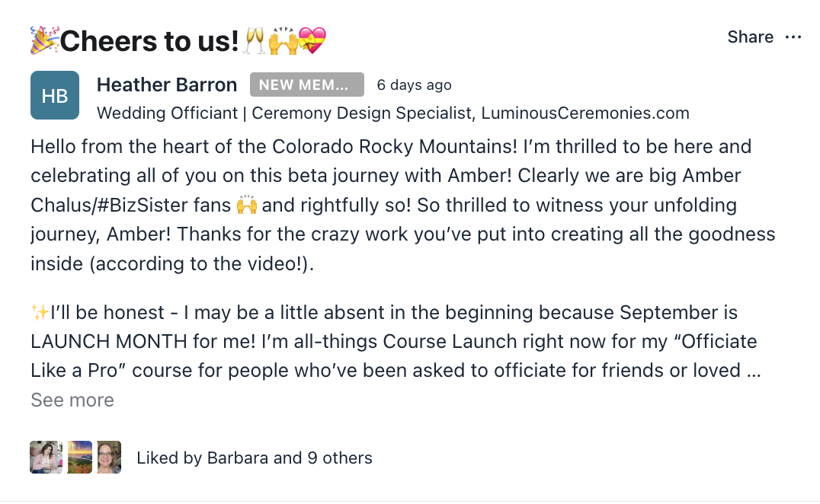Share this post
The width and height of the screenshot is (820, 504).
pyautogui.click(x=750, y=37)
